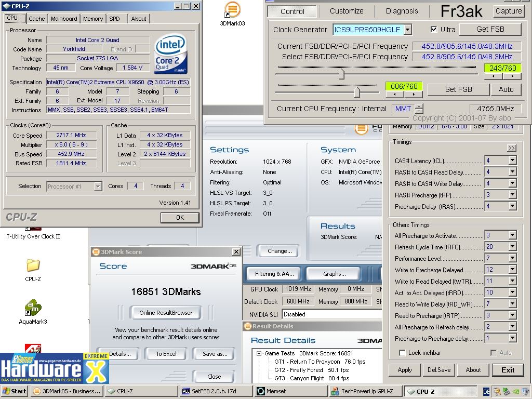Open Filtering & AA... settings in 3DMark05
The width and height of the screenshot is (532, 399).
click(x=274, y=273)
